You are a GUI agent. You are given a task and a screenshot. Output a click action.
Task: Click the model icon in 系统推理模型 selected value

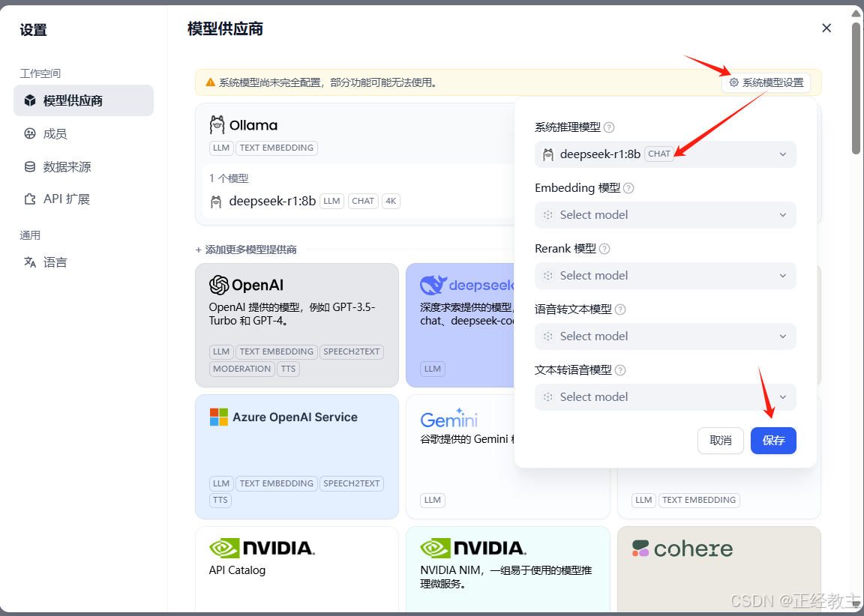(x=547, y=154)
